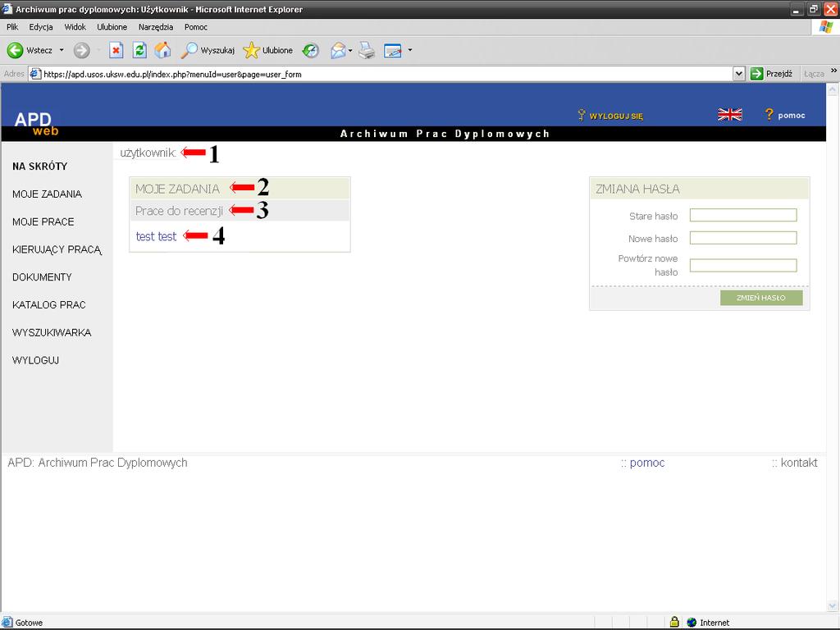Click the użytkownik: label text

point(148,153)
